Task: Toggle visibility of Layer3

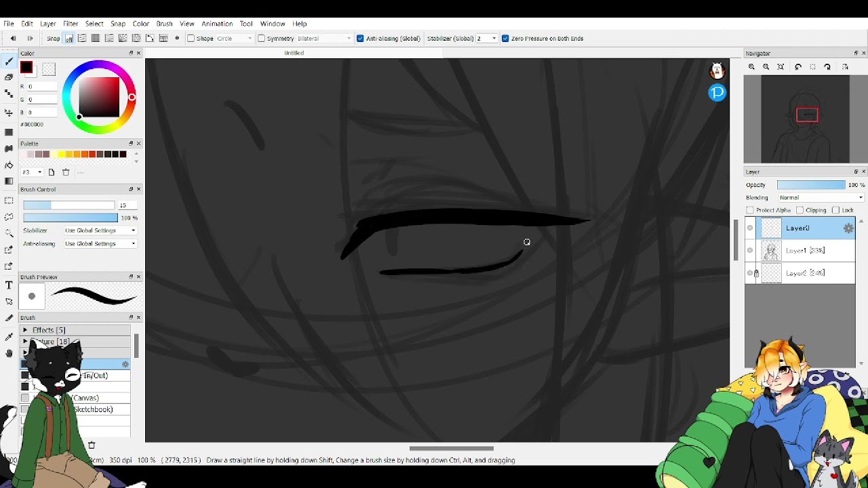Action: pos(750,228)
